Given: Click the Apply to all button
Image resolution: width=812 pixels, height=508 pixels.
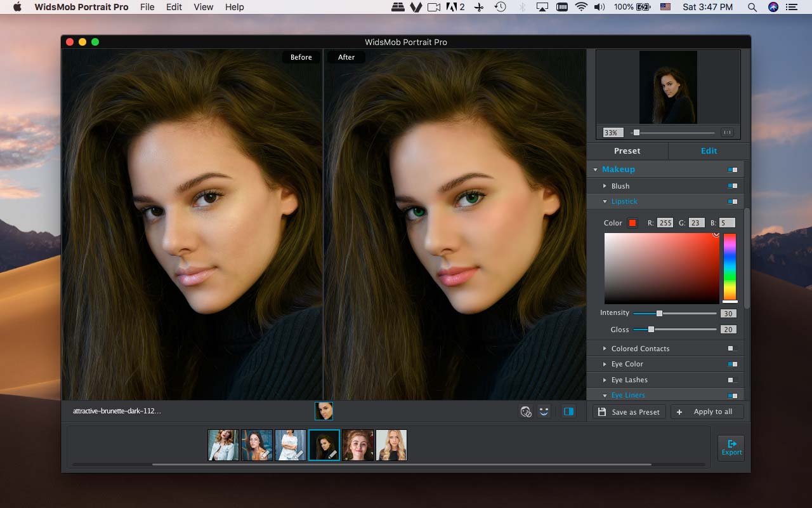Looking at the screenshot, I should 707,412.
